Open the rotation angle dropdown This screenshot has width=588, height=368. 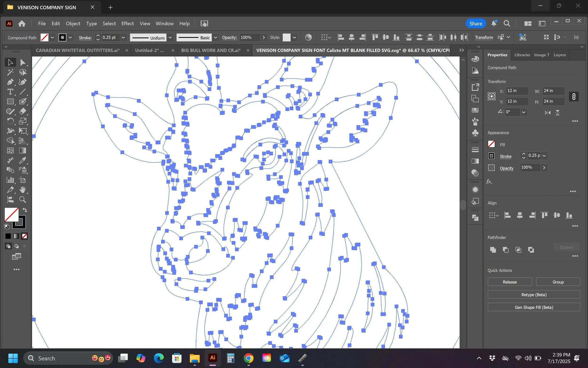click(x=523, y=112)
